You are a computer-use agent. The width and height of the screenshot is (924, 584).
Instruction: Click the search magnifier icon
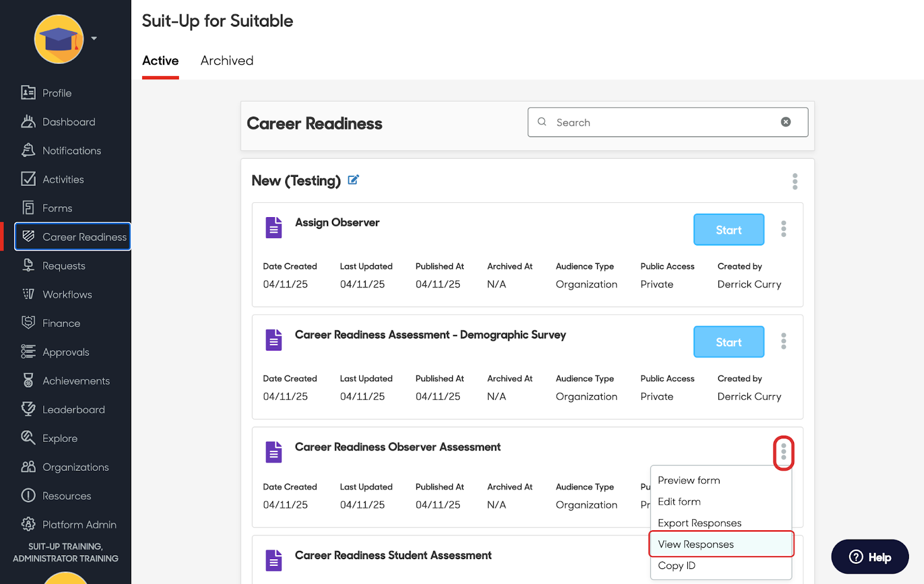tap(542, 122)
